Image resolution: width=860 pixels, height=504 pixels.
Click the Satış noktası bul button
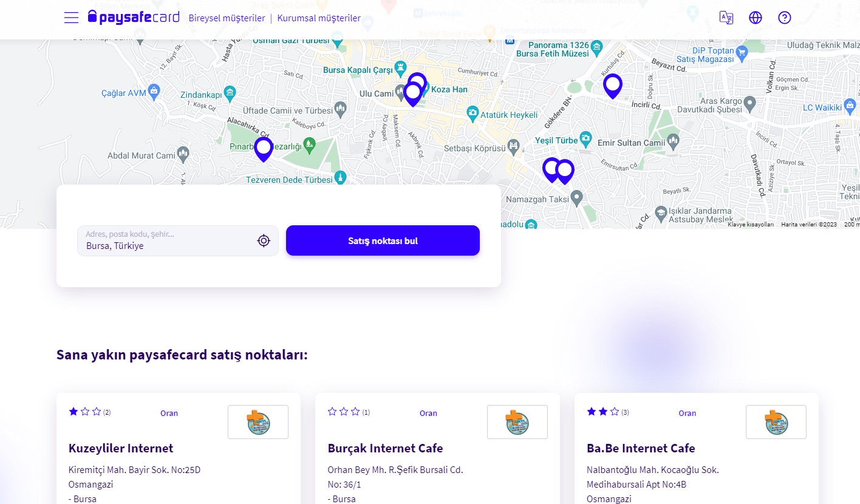(383, 240)
